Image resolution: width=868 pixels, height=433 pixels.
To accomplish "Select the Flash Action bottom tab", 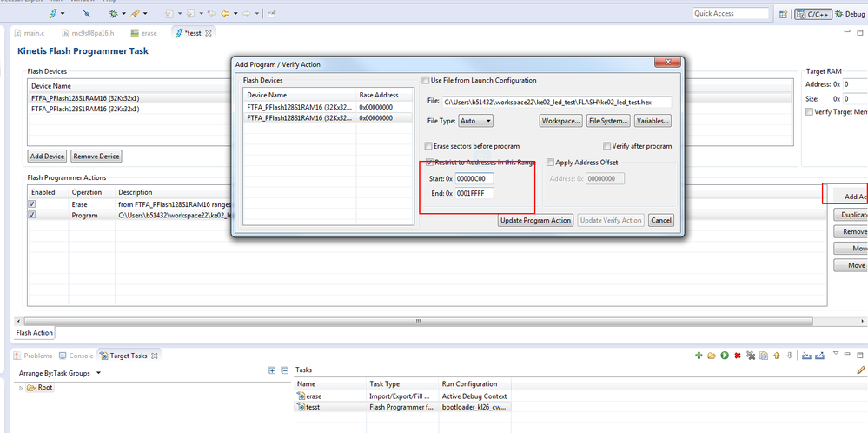I will point(34,333).
